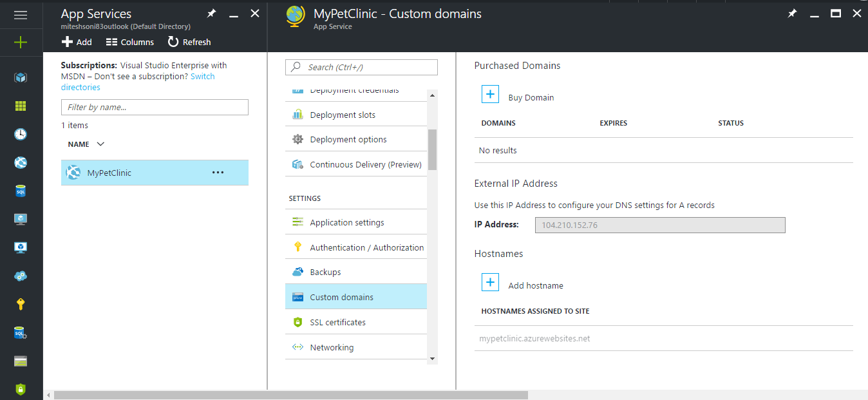Viewport: 868px width, 400px height.
Task: Select the MyPetClinic app in the list
Action: [155, 173]
